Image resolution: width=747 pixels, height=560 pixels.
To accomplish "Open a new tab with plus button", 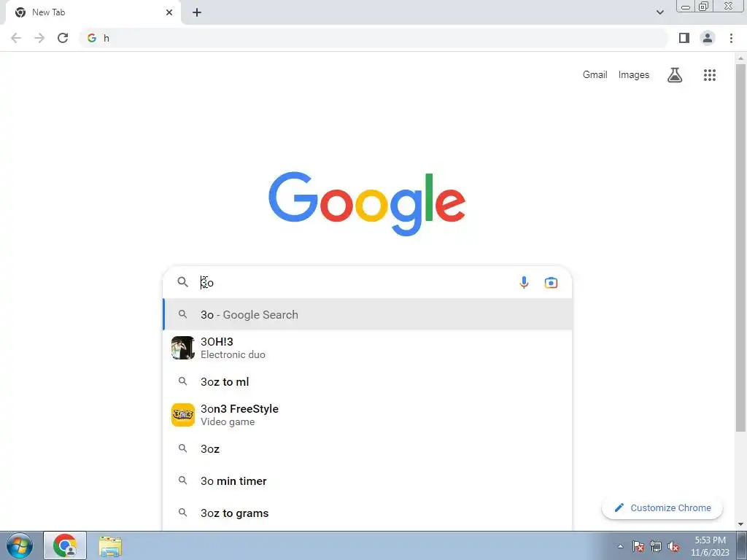I will (197, 12).
